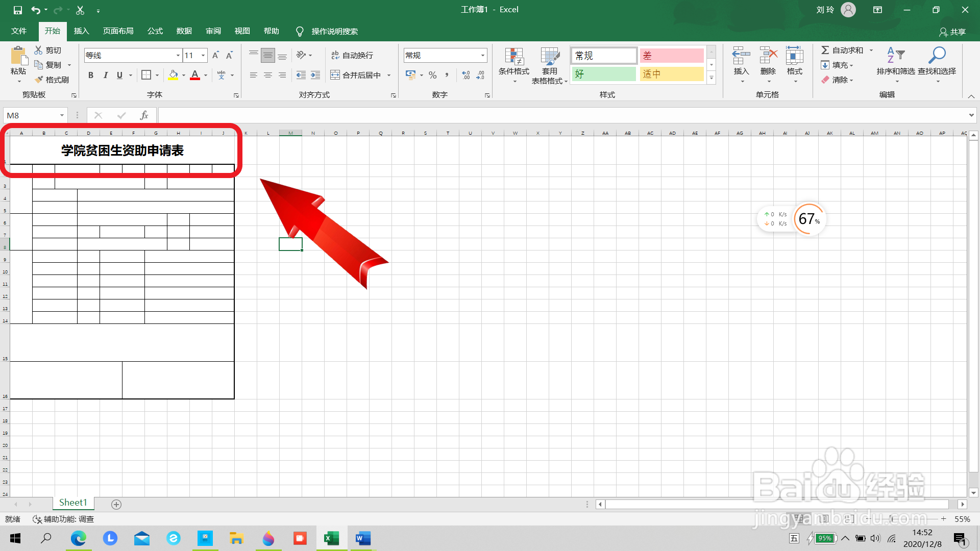This screenshot has width=980, height=551.
Task: Select the 好 green cell style swatch
Action: click(x=604, y=74)
